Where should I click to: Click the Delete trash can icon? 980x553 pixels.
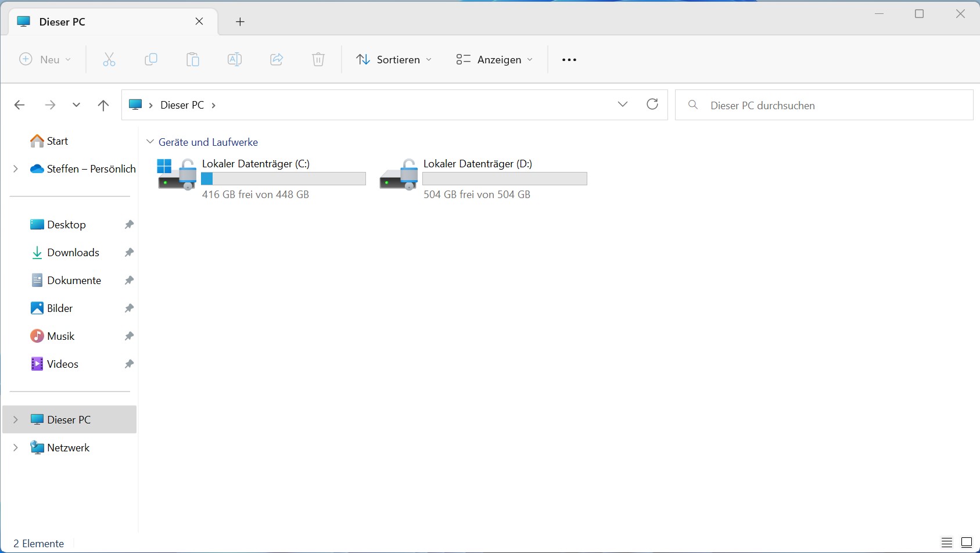pos(318,59)
